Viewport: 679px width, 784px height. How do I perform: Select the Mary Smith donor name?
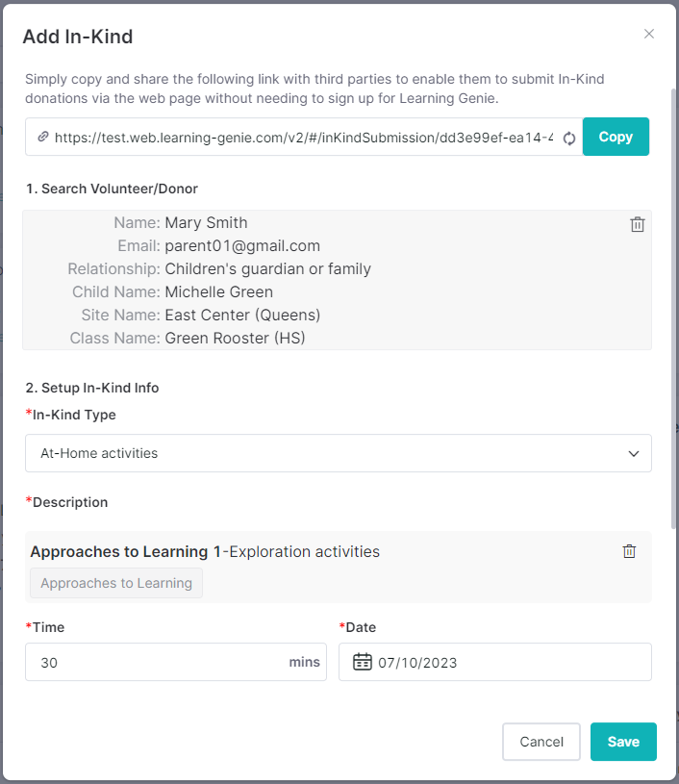pyautogui.click(x=206, y=222)
